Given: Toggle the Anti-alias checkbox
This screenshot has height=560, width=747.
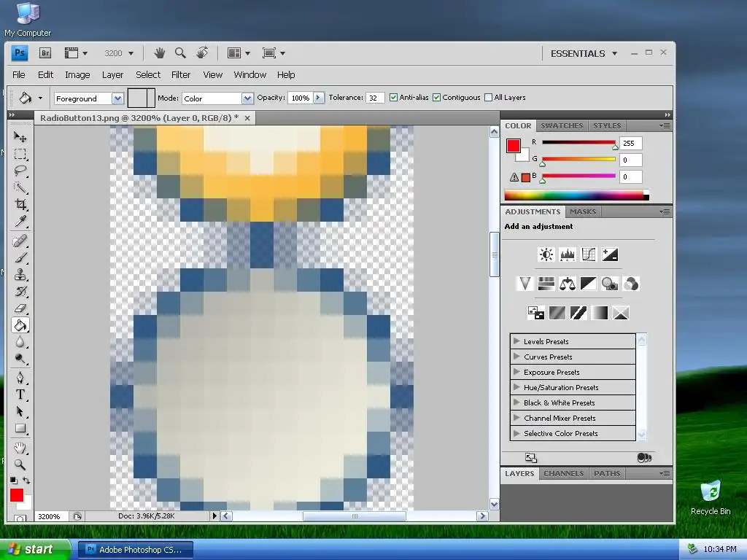Looking at the screenshot, I should [x=393, y=98].
